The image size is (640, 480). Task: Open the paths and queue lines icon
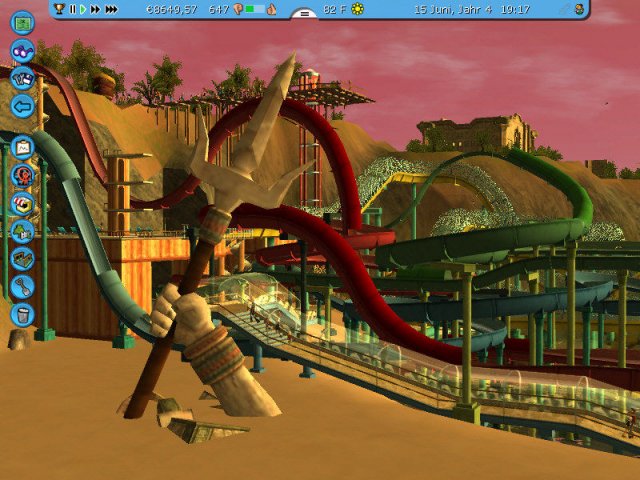[22, 259]
